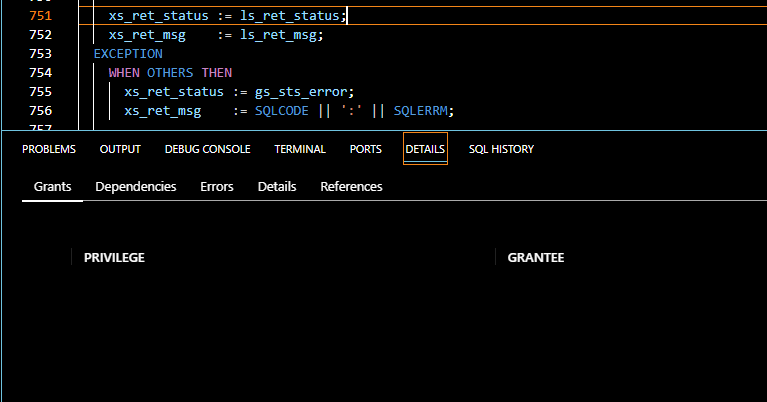The width and height of the screenshot is (767, 402).
Task: Click line number 751 in gutter
Action: point(41,16)
